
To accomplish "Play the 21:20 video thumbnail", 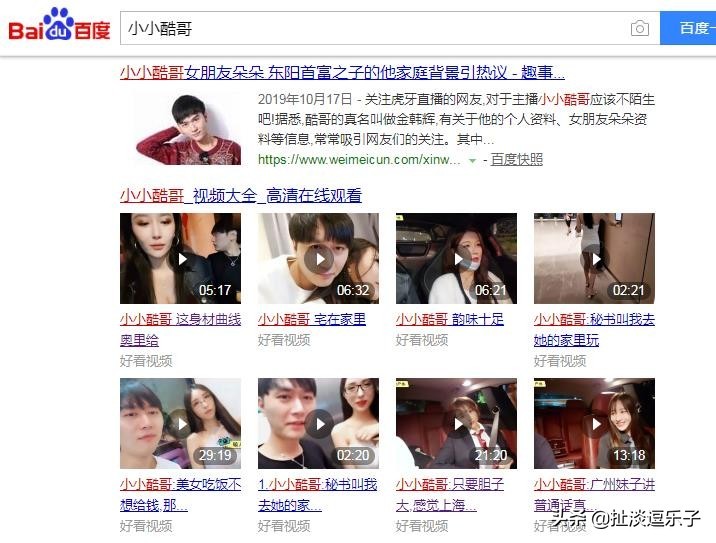I will 456,423.
